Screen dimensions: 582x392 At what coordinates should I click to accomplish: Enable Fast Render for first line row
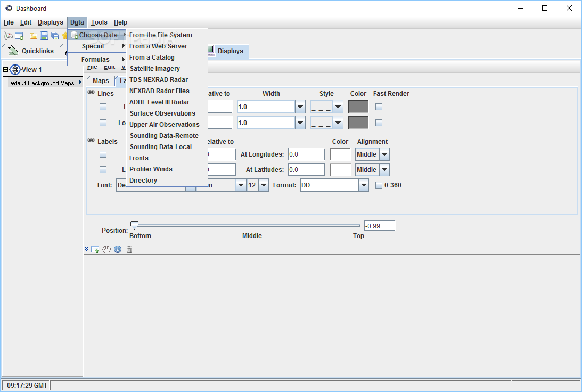[x=379, y=107]
